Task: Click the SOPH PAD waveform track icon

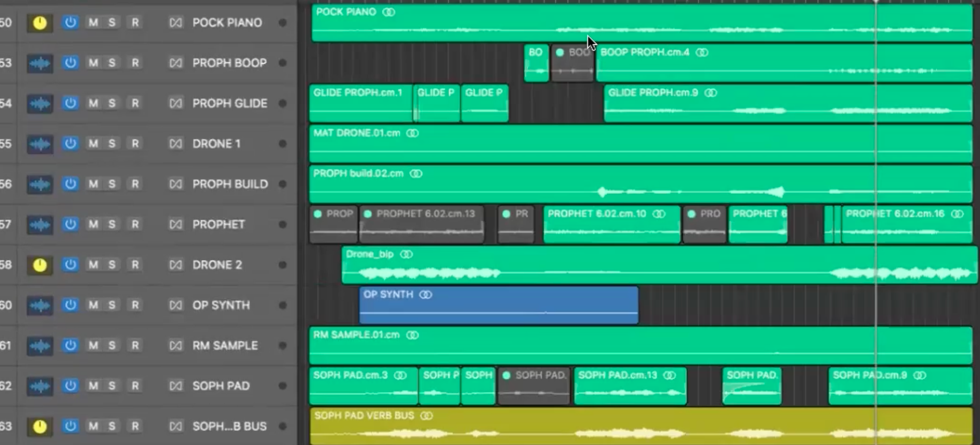Action: tap(40, 386)
